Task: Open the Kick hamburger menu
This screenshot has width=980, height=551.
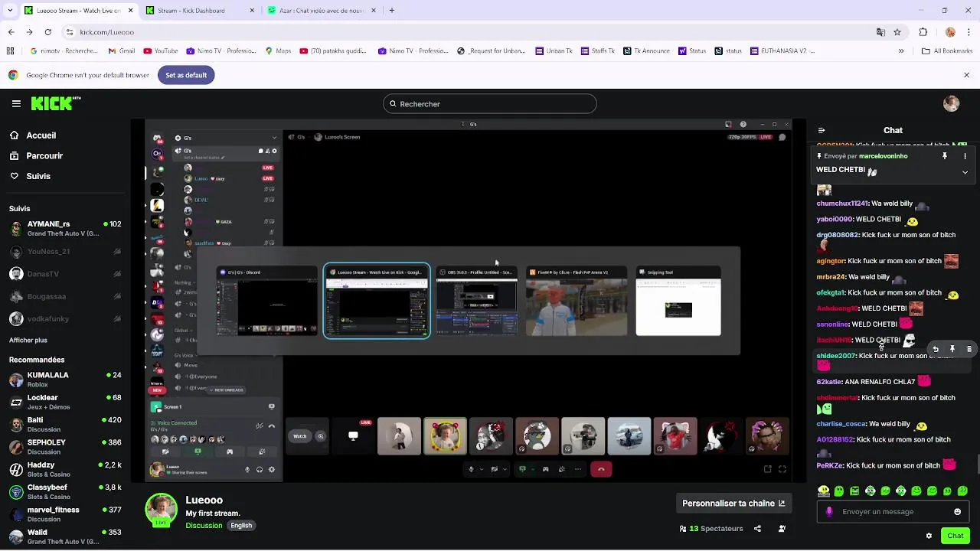Action: coord(16,103)
